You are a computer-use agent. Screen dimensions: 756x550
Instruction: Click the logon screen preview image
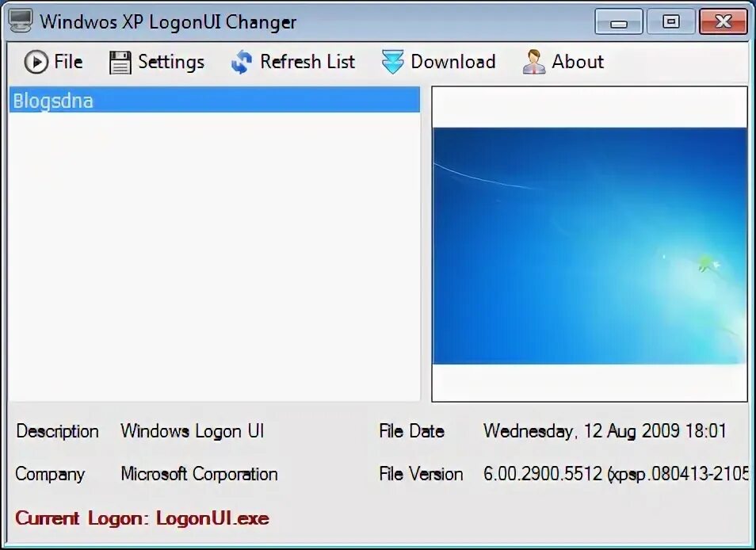590,246
